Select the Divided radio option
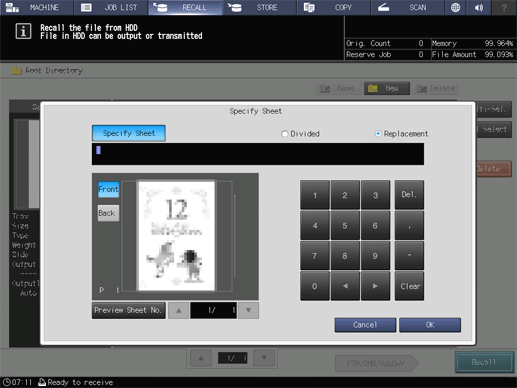This screenshot has width=517, height=388. point(300,134)
